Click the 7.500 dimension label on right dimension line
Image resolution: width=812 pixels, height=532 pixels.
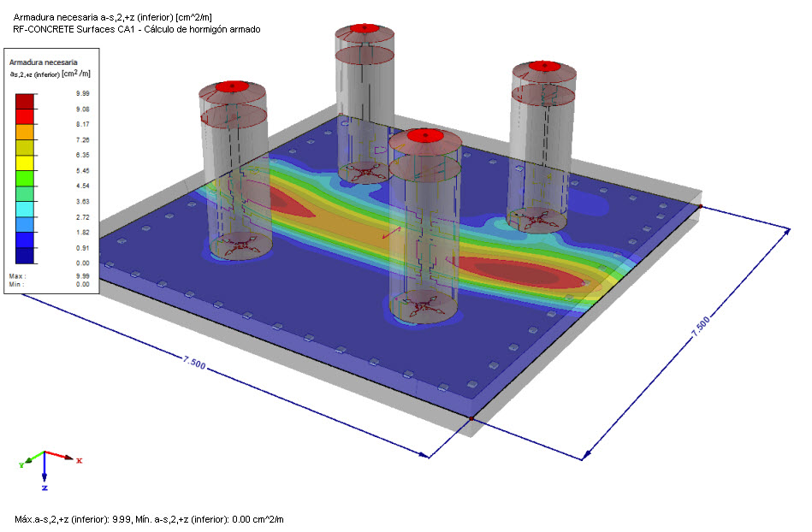click(701, 327)
